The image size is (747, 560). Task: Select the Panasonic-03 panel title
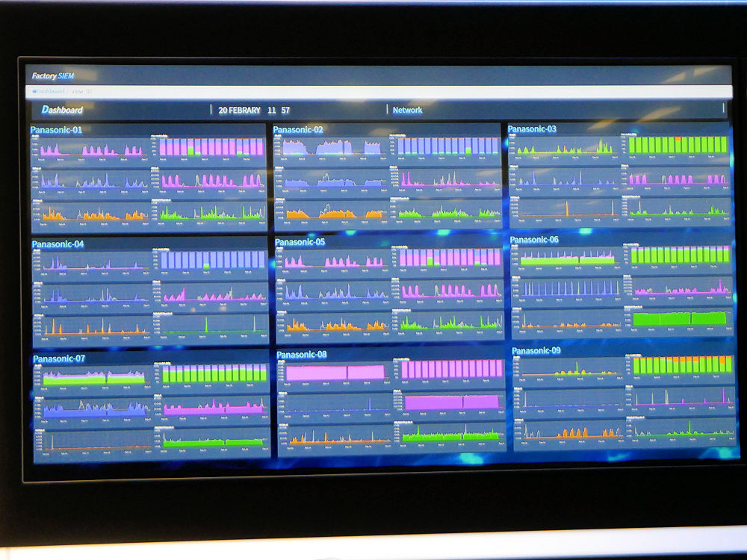tap(532, 129)
